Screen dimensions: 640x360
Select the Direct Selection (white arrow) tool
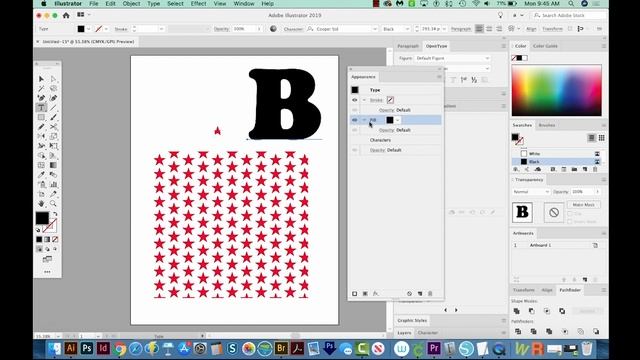point(53,79)
